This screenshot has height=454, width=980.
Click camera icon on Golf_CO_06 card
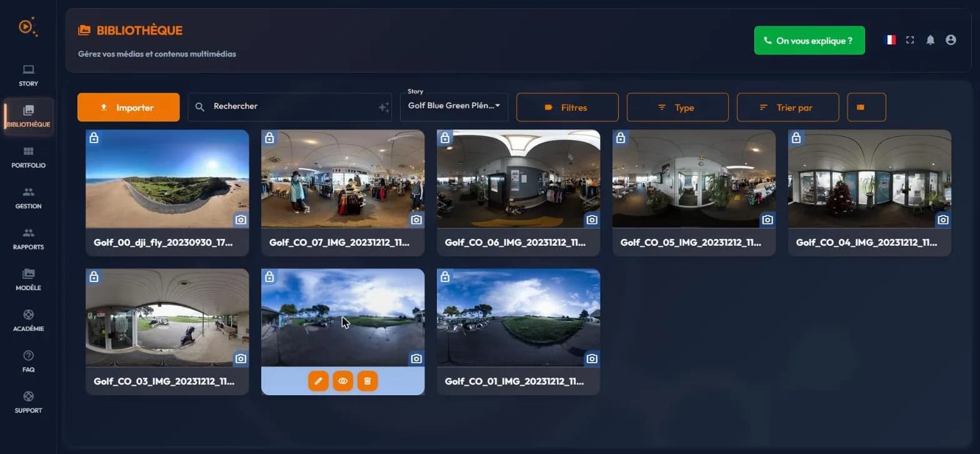pos(592,219)
